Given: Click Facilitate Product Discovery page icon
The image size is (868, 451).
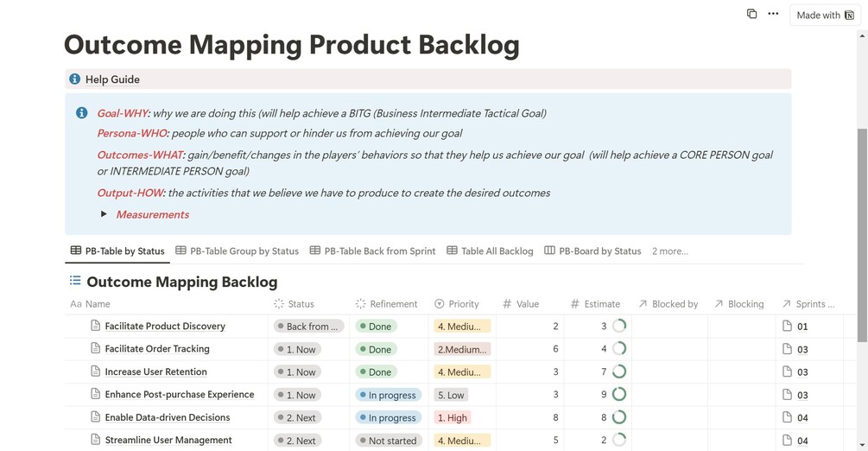Looking at the screenshot, I should click(x=95, y=326).
